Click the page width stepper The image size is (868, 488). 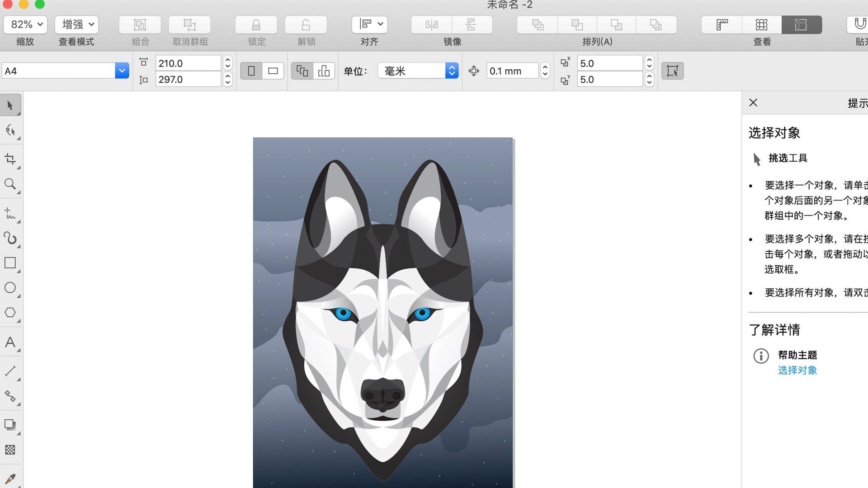(228, 63)
